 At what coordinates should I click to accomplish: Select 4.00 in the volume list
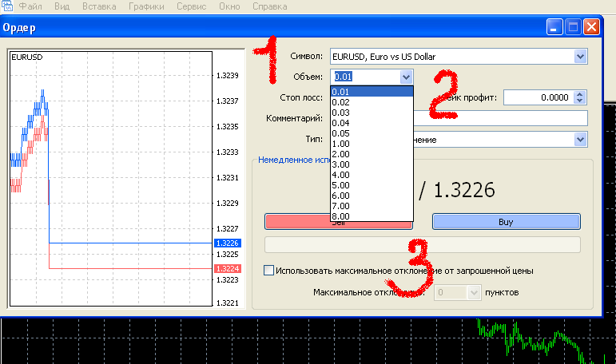click(372, 175)
